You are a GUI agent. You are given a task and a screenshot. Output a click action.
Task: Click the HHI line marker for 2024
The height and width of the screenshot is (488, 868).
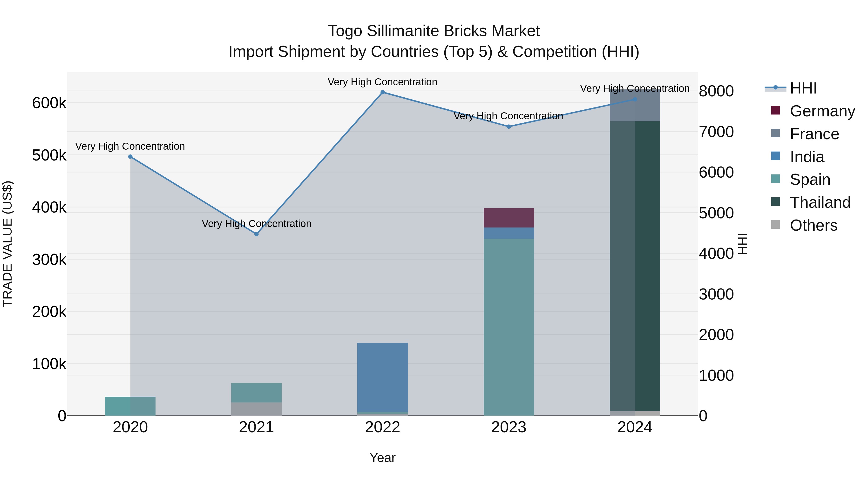coord(635,99)
